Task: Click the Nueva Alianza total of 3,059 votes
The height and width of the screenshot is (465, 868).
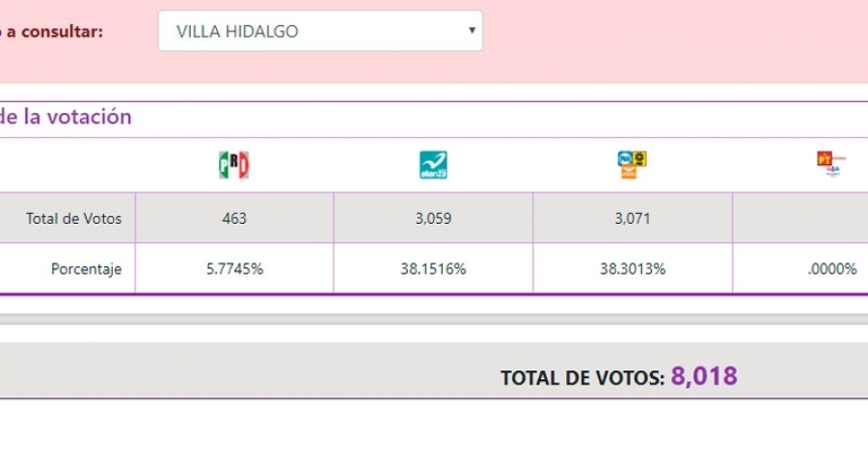Action: tap(433, 218)
